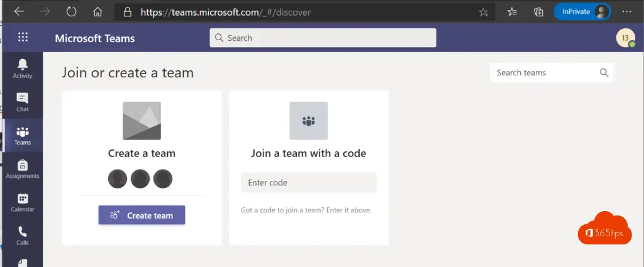644x267 pixels.
Task: Open the browser Collections icon
Action: click(x=538, y=12)
